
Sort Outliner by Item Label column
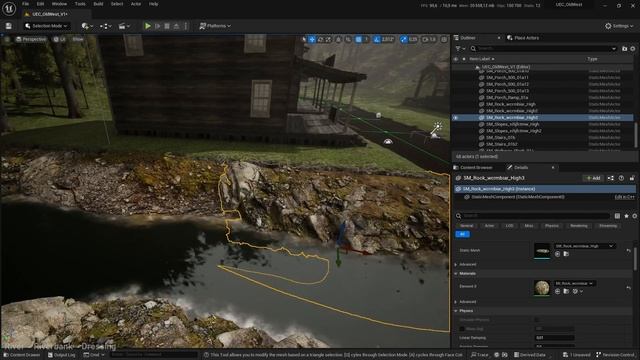(482, 59)
